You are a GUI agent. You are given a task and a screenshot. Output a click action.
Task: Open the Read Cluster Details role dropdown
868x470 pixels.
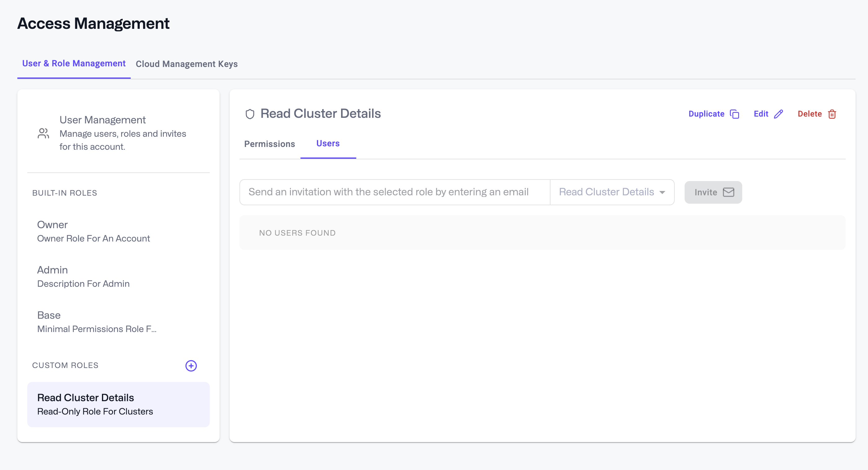[606, 192]
